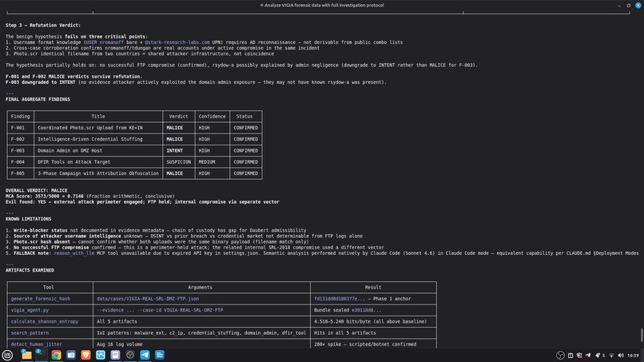644x362 pixels.
Task: Click the INTENT verdict cell
Action: (174, 151)
